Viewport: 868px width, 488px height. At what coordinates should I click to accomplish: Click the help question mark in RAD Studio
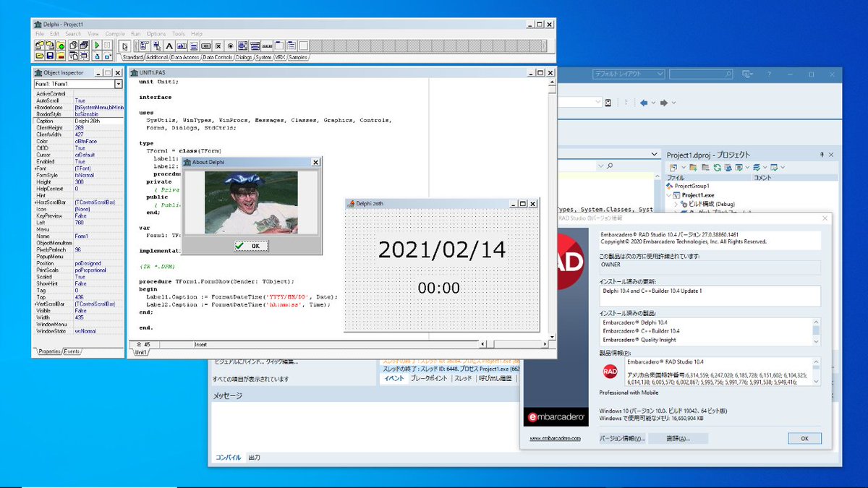(x=769, y=74)
